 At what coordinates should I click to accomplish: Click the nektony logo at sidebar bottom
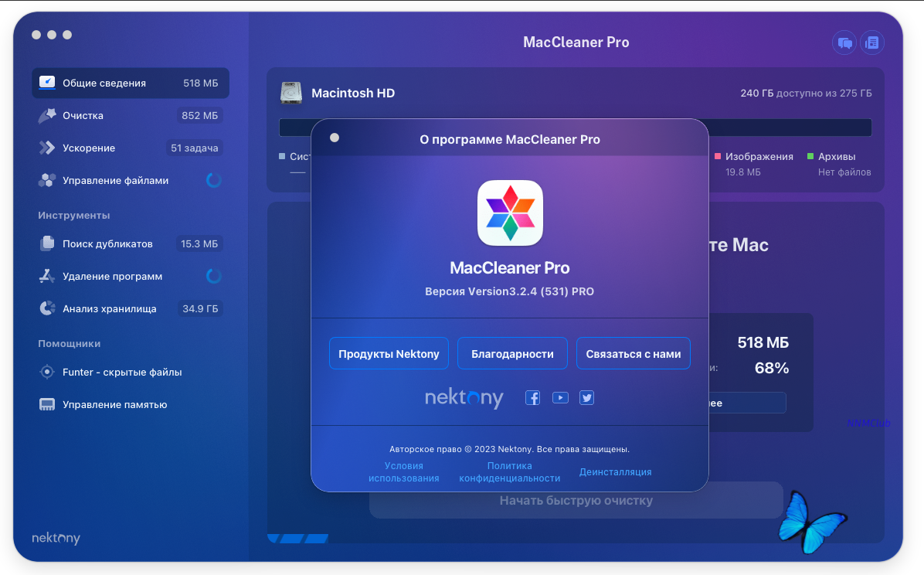coord(56,538)
